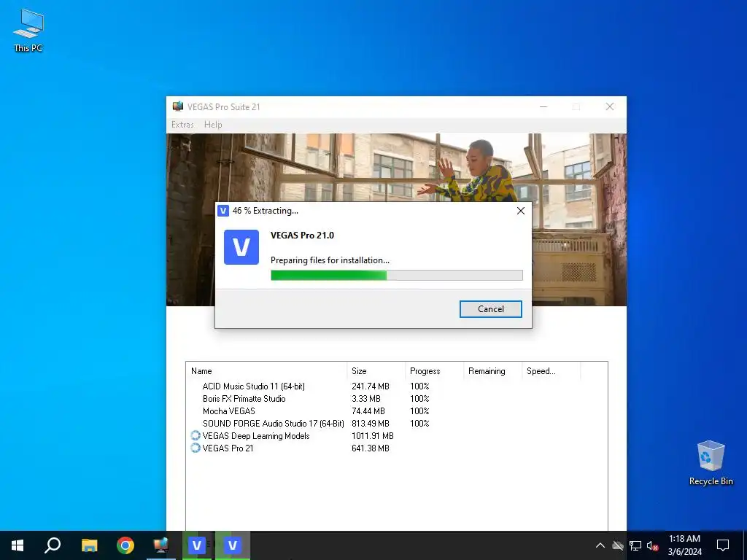Click the VEGAS Pro 21.0 dialog heading
Screen dimensions: 747x560
click(x=302, y=236)
